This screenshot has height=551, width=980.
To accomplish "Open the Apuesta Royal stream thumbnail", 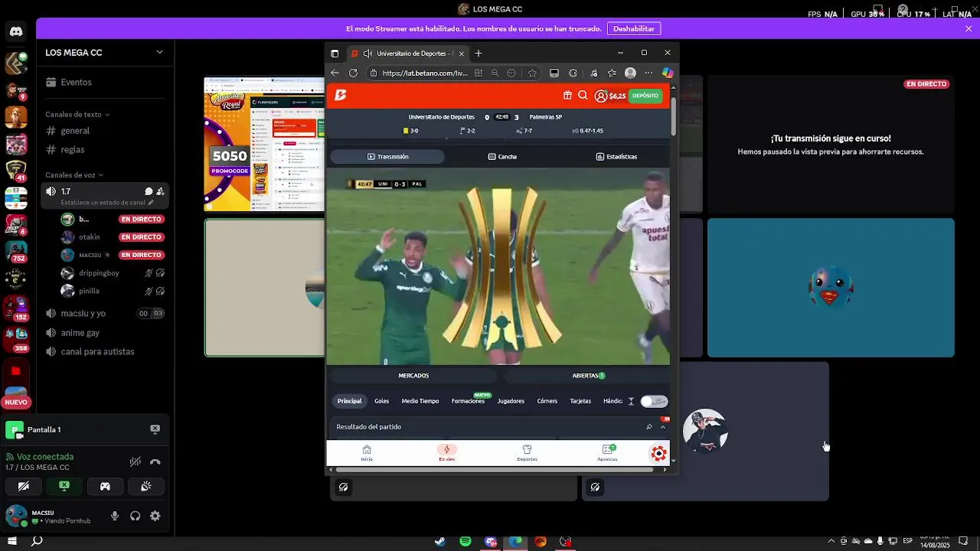I will tap(264, 143).
